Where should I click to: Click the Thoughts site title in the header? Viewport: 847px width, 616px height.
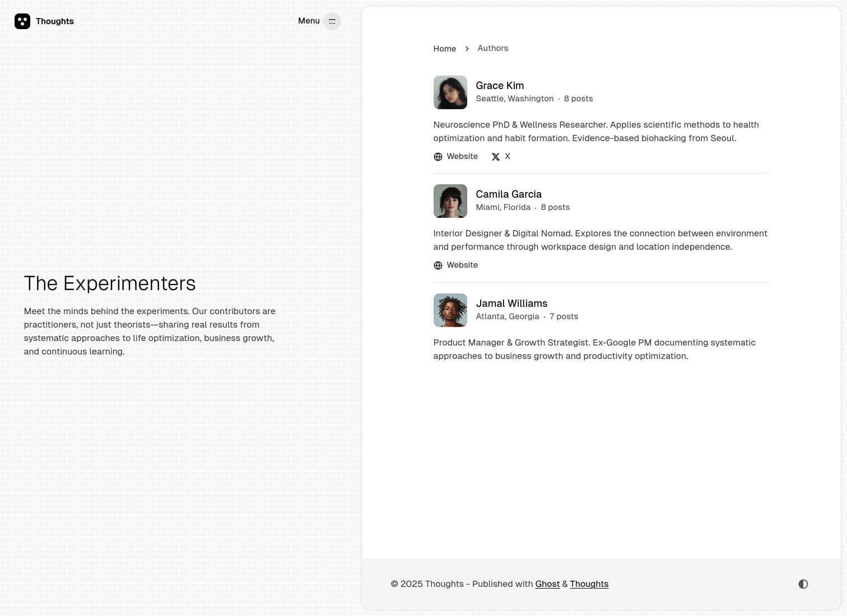(55, 21)
